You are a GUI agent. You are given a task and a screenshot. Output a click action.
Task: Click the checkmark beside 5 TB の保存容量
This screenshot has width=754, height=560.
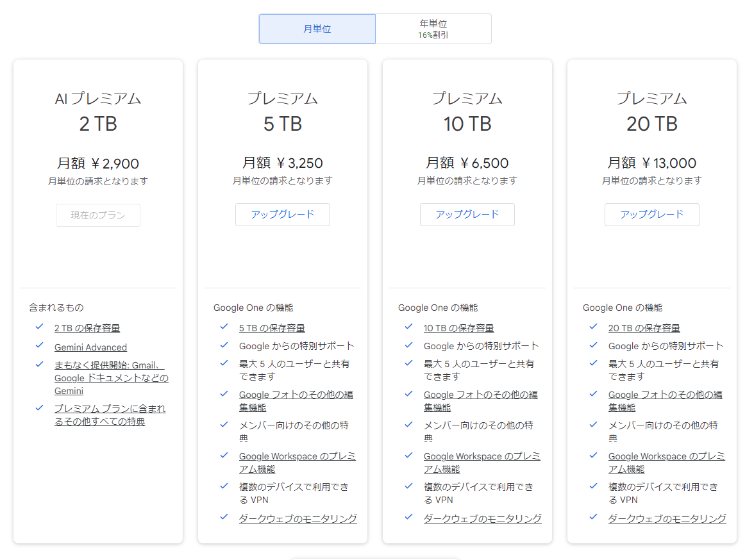point(224,327)
